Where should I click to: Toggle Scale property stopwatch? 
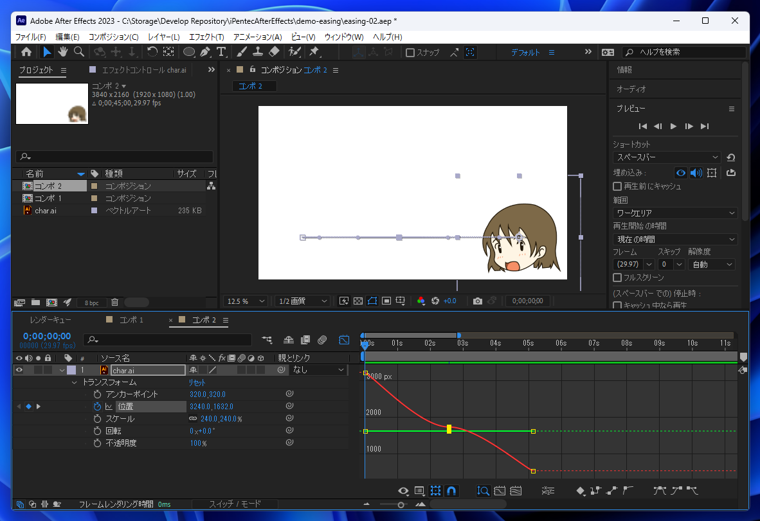coord(97,419)
